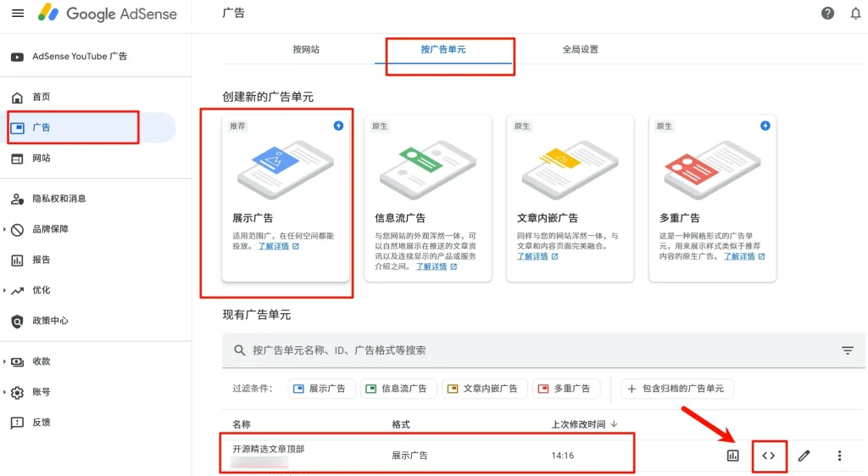Click the get code icon for ad unit
868x476 pixels.
pyautogui.click(x=768, y=456)
